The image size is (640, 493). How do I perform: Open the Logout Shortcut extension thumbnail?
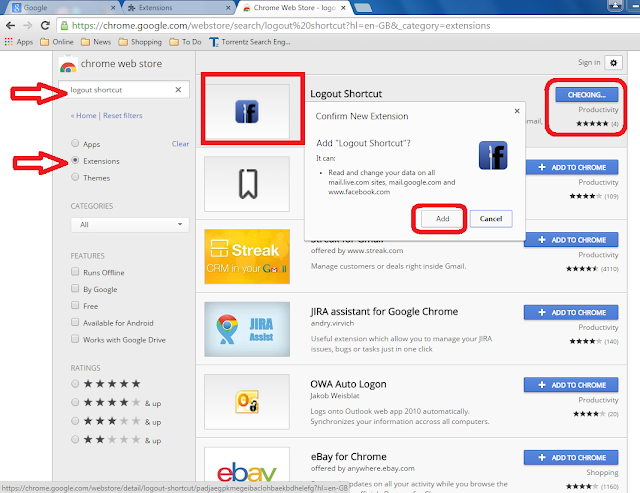tap(247, 112)
